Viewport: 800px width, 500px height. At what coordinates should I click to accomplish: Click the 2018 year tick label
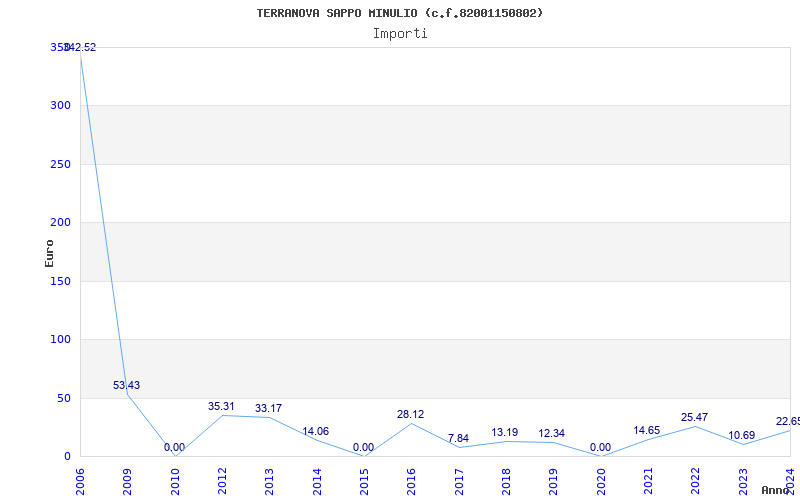tap(506, 482)
